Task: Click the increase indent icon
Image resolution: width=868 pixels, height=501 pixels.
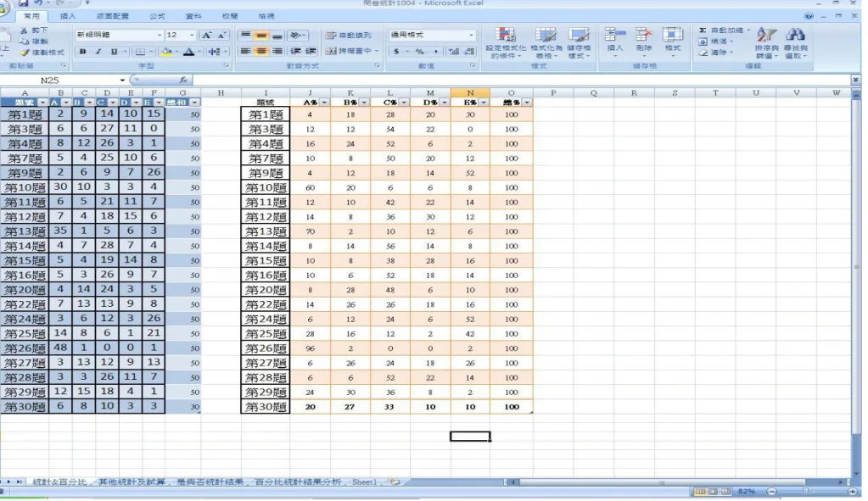Action: pyautogui.click(x=311, y=51)
